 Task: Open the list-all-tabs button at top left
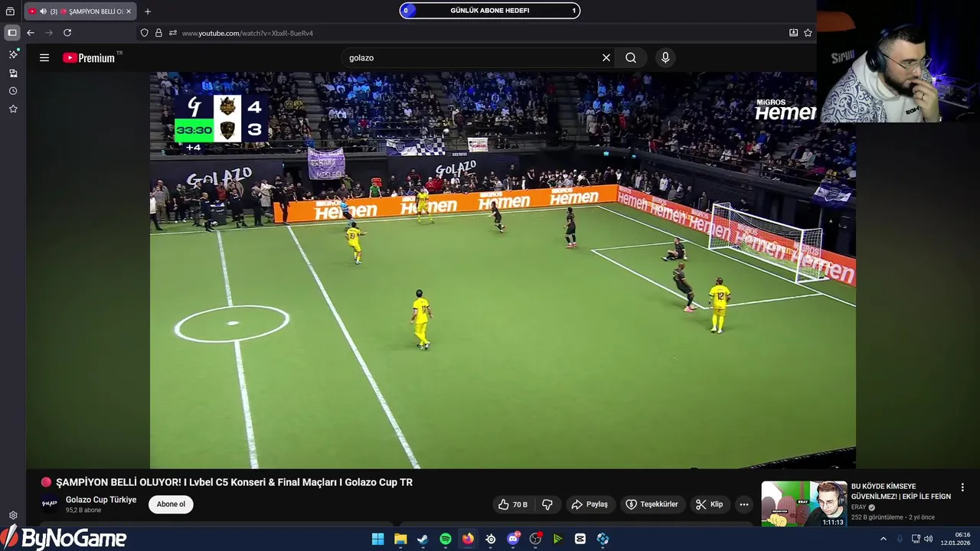pyautogui.click(x=10, y=11)
